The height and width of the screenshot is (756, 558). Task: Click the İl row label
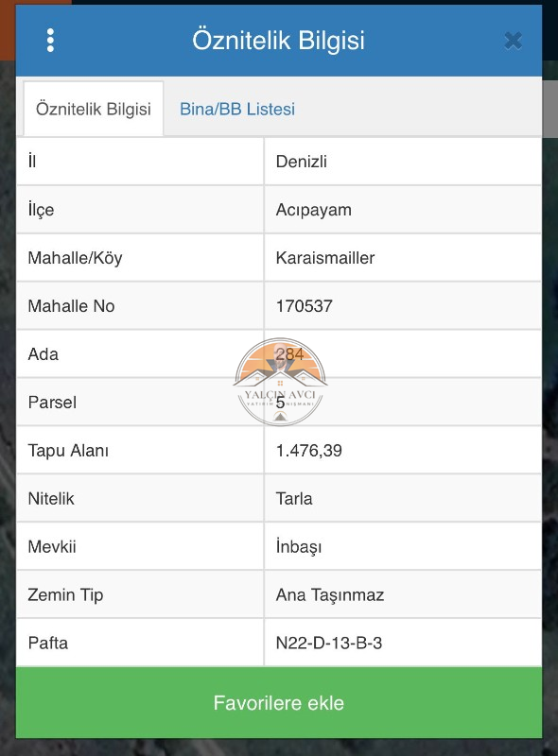point(32,161)
